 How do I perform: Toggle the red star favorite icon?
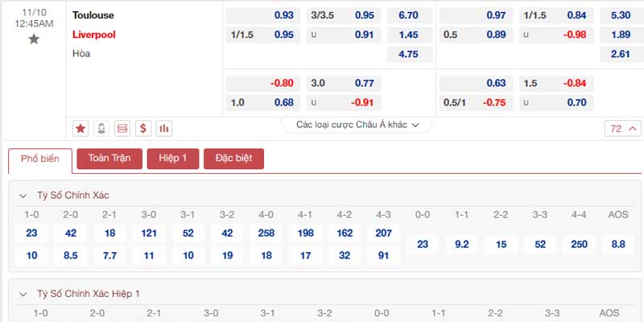click(80, 129)
